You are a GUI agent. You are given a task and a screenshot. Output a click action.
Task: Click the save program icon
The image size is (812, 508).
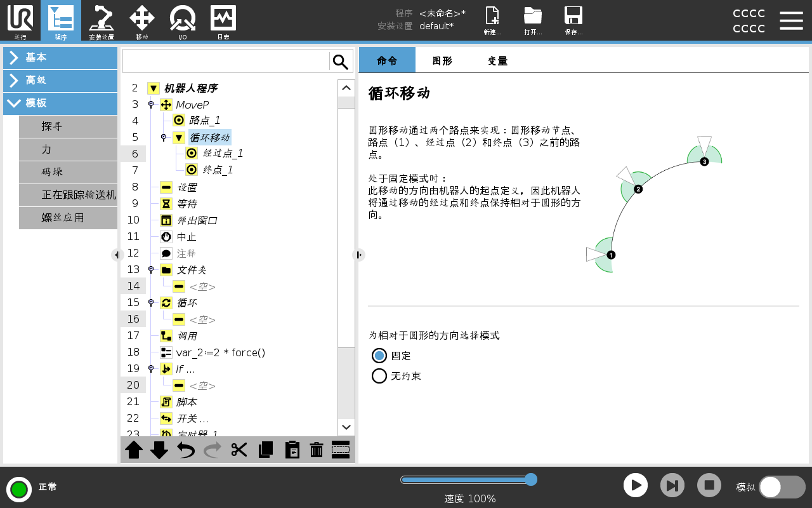coord(573,21)
